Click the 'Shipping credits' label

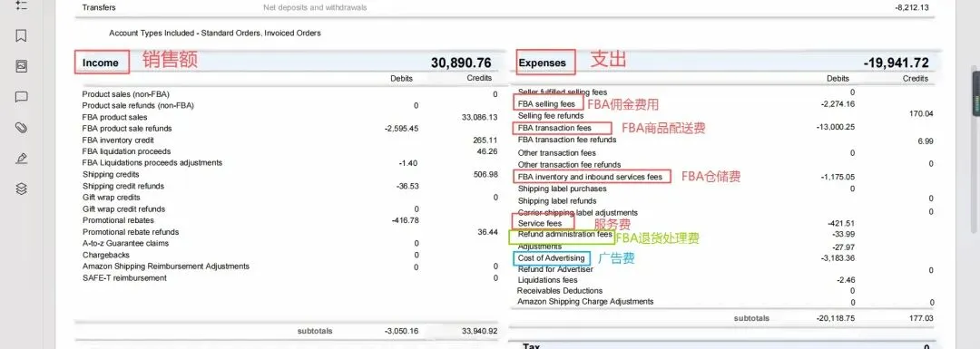111,175
